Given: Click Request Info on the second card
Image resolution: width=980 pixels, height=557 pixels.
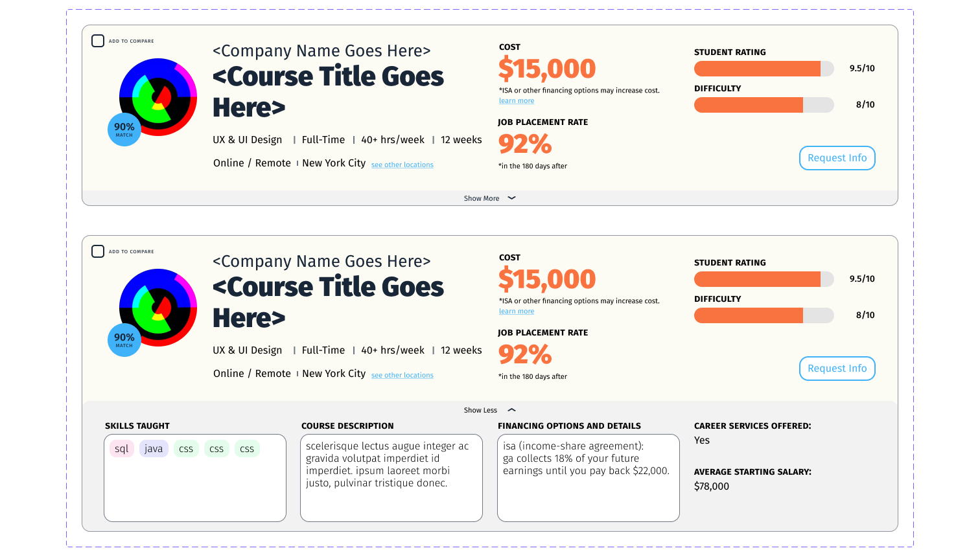Looking at the screenshot, I should pos(837,369).
